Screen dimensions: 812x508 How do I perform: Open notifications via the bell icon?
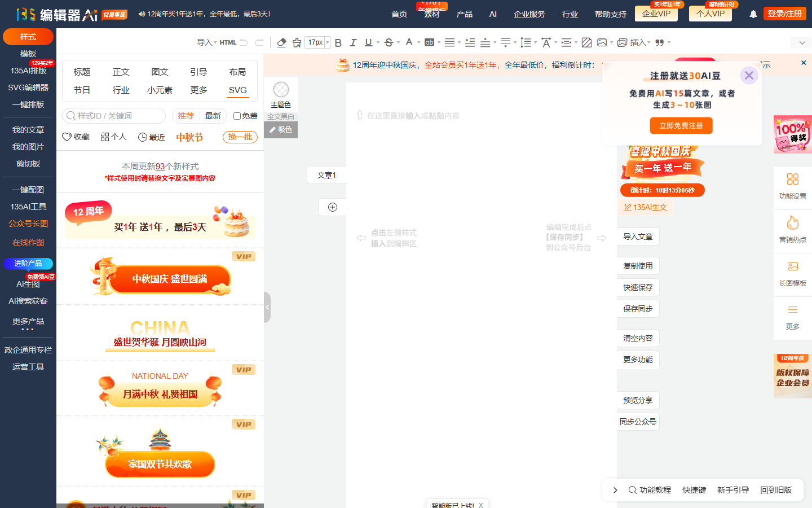[x=753, y=14]
